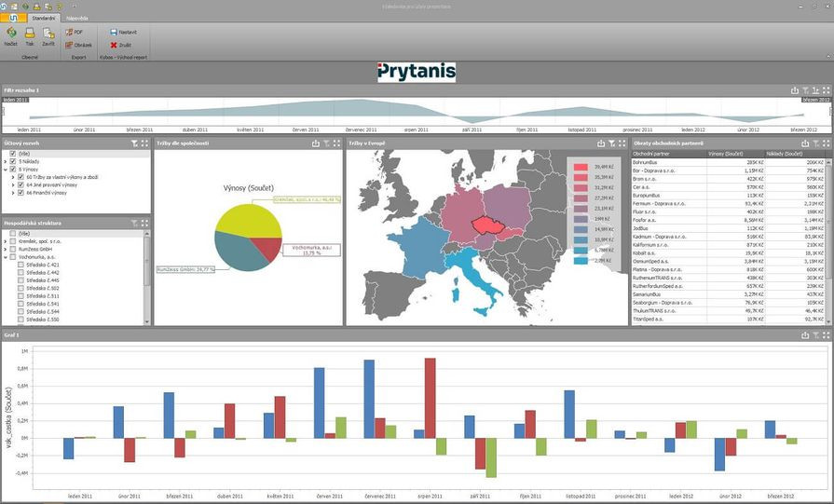The height and width of the screenshot is (504, 834).
Task: Select the Standardní ribbon tab
Action: (43, 18)
